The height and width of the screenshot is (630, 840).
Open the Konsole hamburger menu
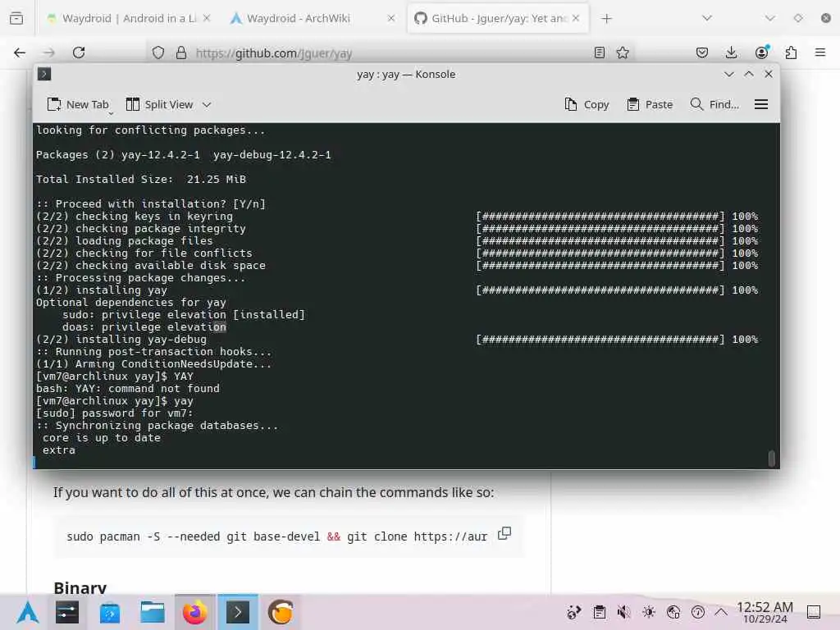coord(761,104)
